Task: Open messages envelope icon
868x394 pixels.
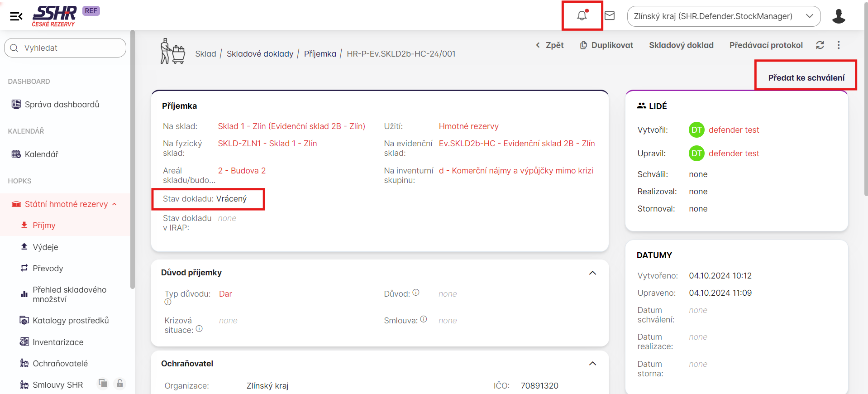Action: tap(610, 16)
